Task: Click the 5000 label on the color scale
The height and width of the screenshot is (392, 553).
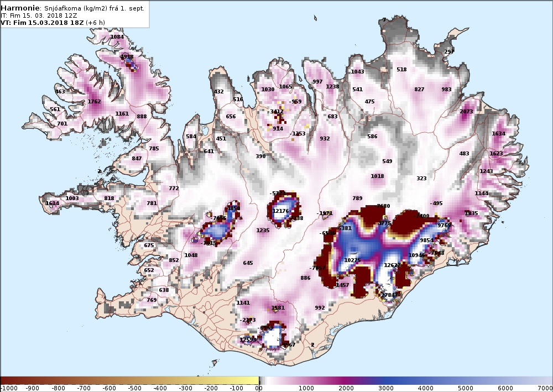Action: pyautogui.click(x=465, y=388)
